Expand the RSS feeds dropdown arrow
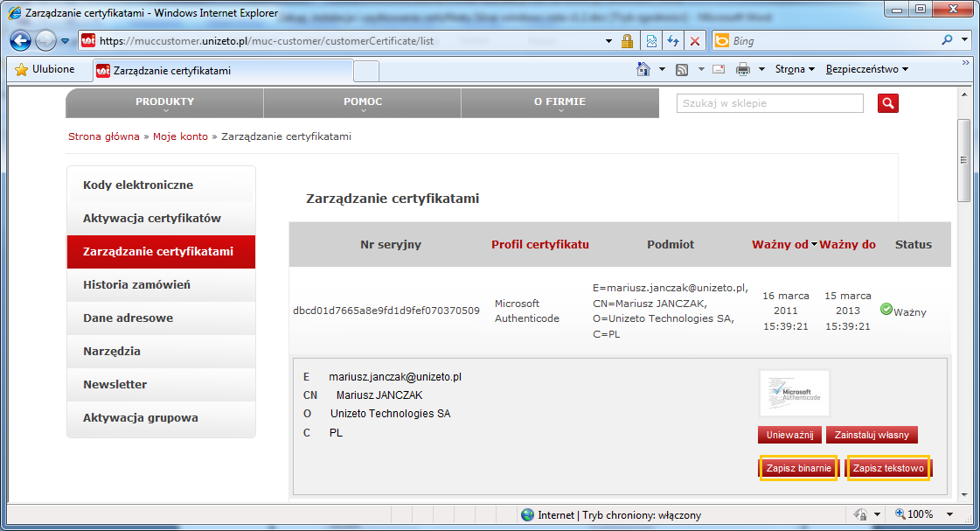Screen dimensions: 980x531 [700, 69]
